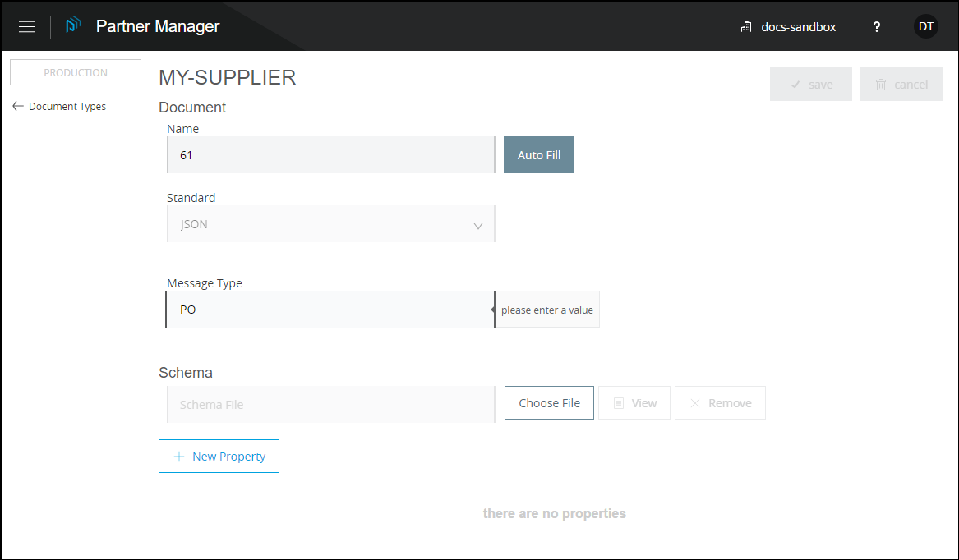Go back to Document Types
Image resolution: width=959 pixels, height=560 pixels.
[67, 106]
